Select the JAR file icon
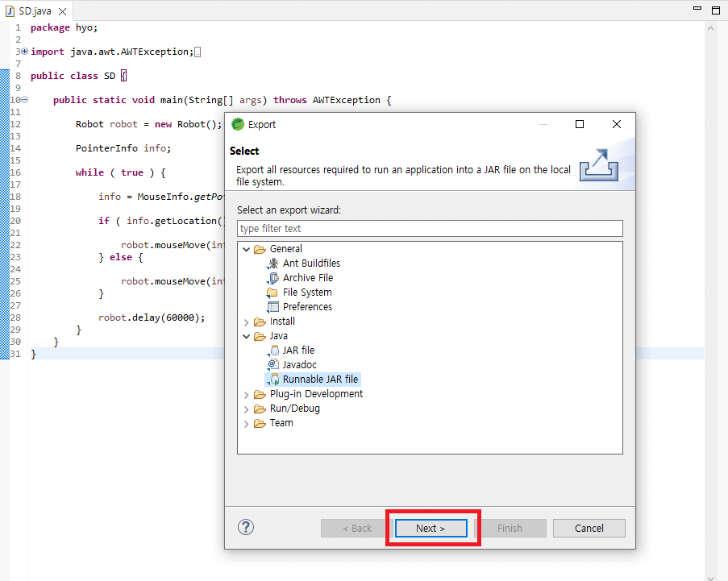The image size is (728, 581). point(273,351)
